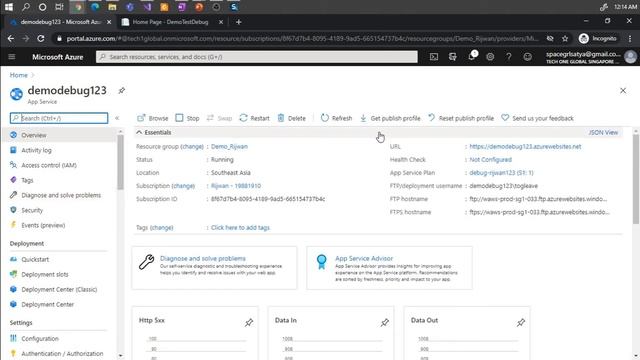The image size is (640, 360).
Task: Change the subscription
Action: point(183,186)
